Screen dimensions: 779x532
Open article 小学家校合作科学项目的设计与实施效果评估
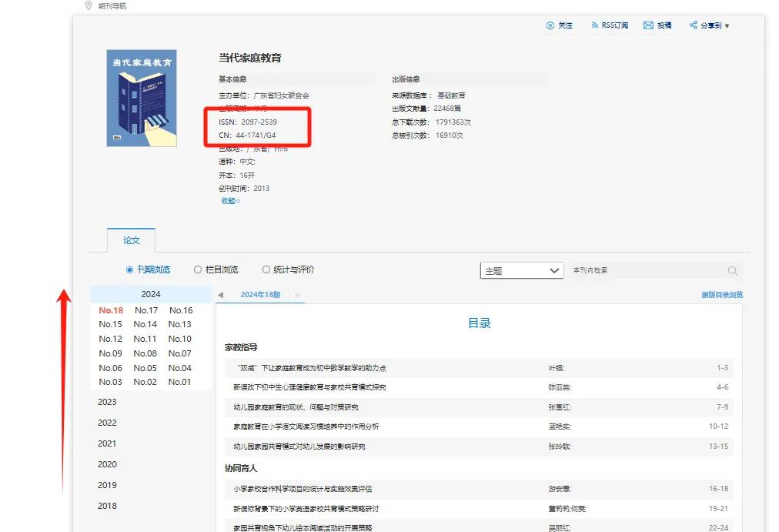[303, 490]
